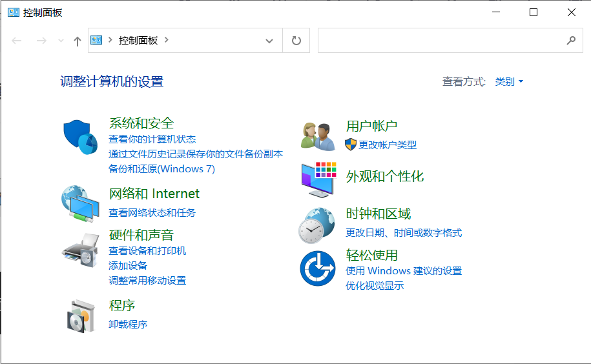Open the 外观和个性化 heading
The height and width of the screenshot is (364, 591).
pyautogui.click(x=385, y=176)
